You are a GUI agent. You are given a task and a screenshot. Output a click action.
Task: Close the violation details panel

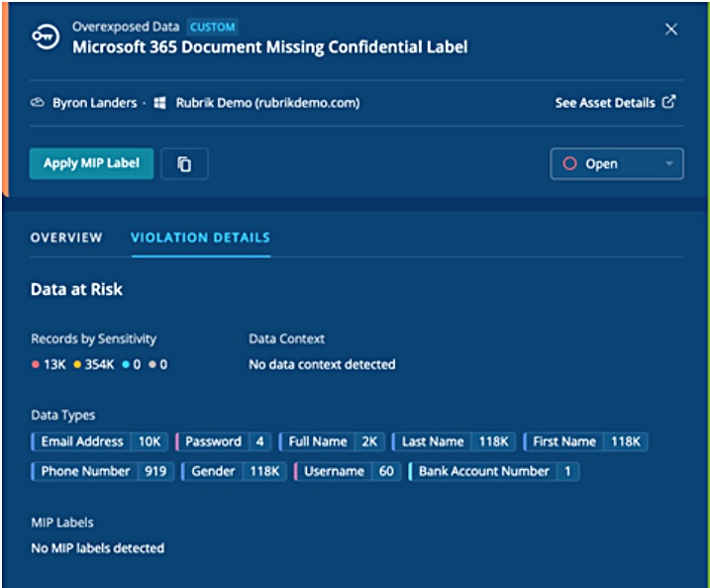coord(671,30)
